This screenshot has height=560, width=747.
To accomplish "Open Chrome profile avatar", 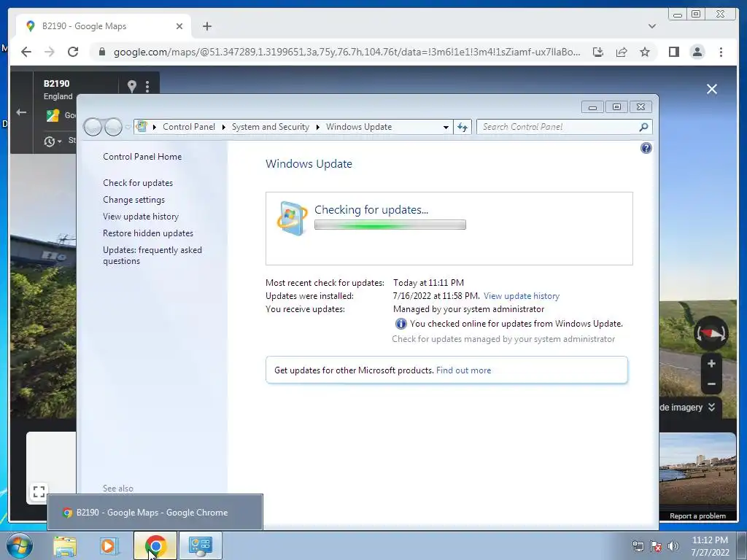I will tap(697, 52).
